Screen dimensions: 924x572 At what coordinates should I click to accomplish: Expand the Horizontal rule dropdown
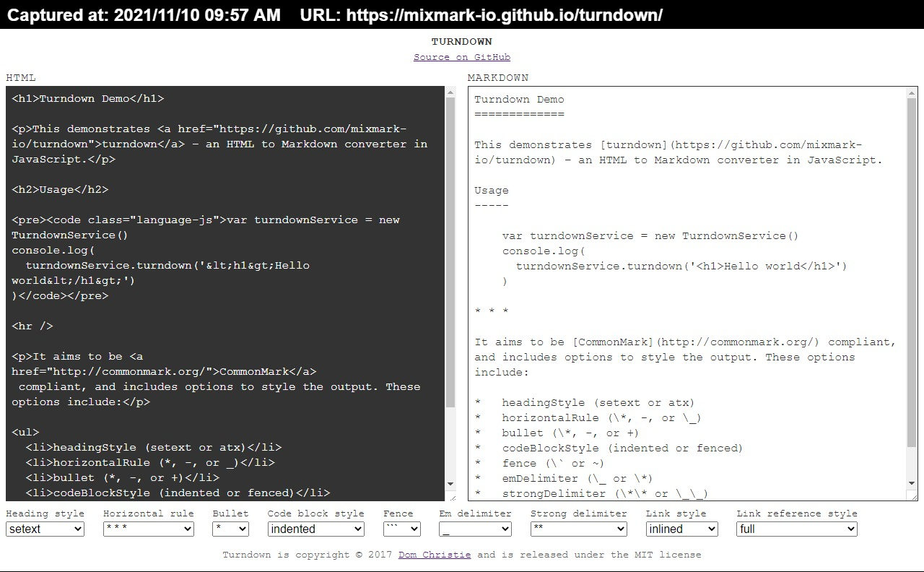click(x=149, y=529)
